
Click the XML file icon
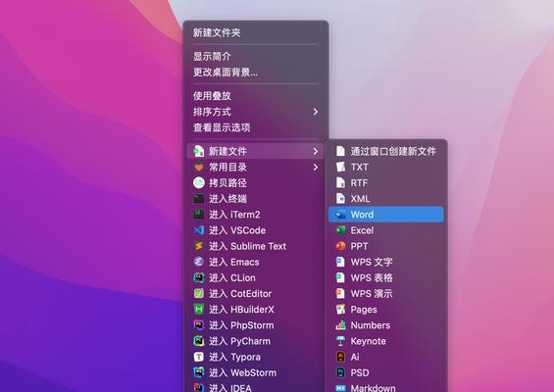click(x=340, y=199)
